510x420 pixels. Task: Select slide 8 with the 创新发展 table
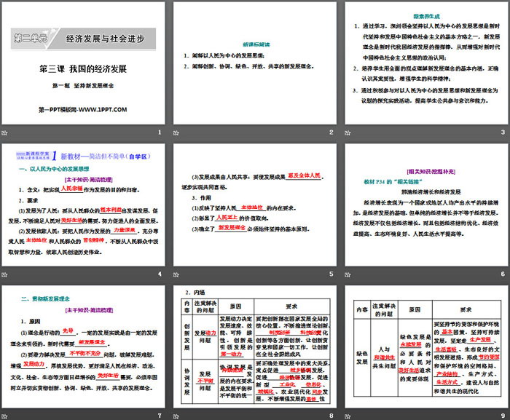pos(256,346)
